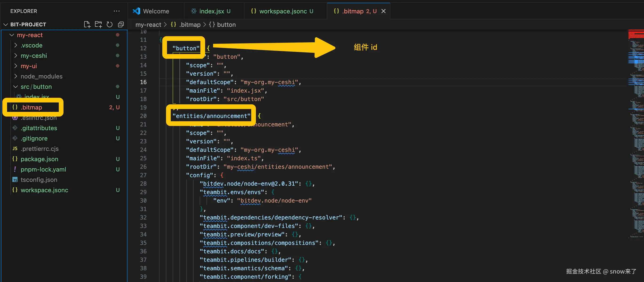Click the VS Code logo on the Welcome tab
The image size is (644, 282).
136,11
